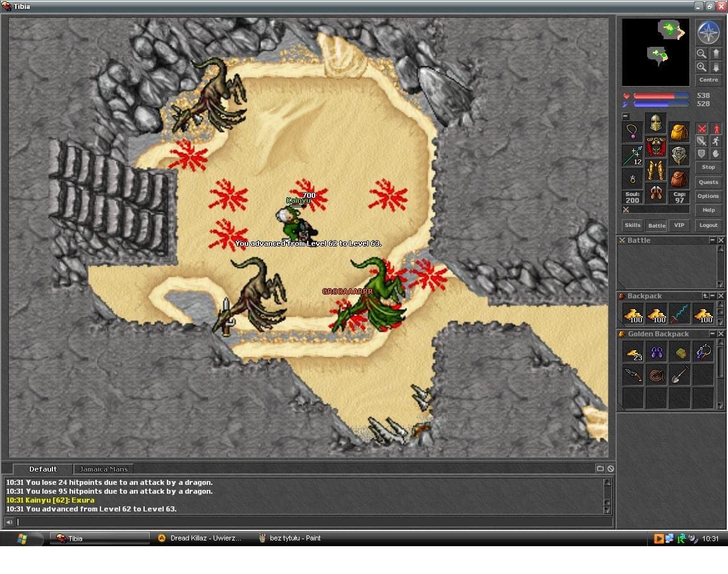The height and width of the screenshot is (574, 728).
Task: Zoom out the minimap
Action: pos(701,54)
